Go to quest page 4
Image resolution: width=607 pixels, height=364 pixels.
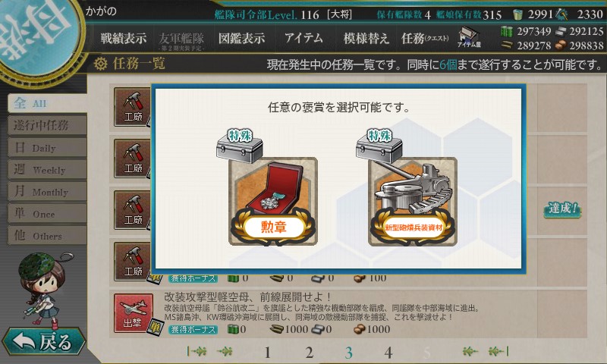click(388, 353)
